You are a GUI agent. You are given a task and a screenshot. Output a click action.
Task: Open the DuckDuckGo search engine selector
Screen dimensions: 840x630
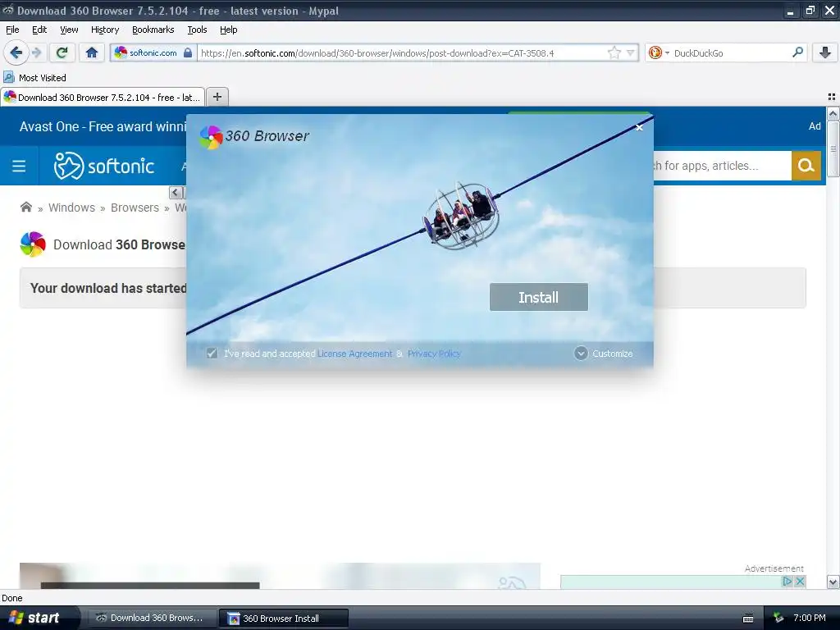659,52
